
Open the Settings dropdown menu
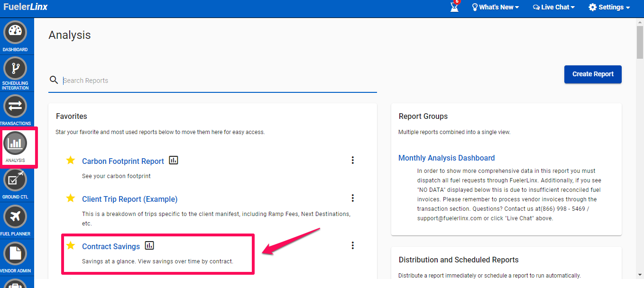click(x=609, y=7)
